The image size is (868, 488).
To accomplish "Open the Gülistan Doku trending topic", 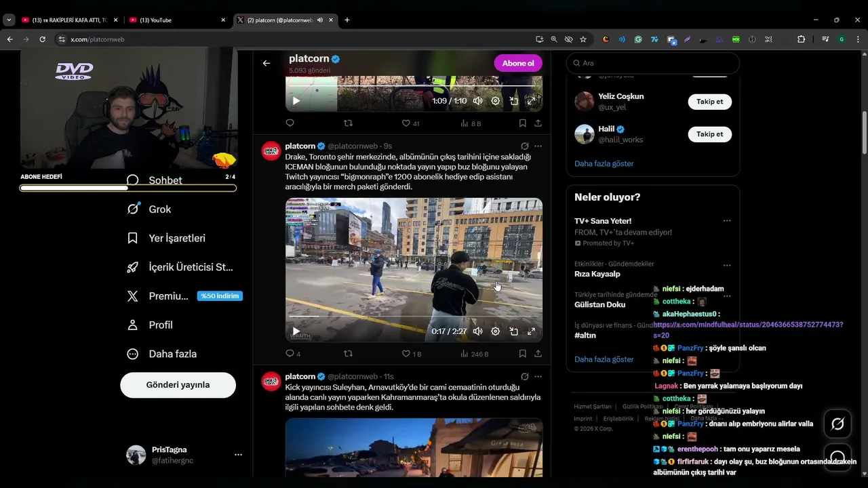I will 600,304.
